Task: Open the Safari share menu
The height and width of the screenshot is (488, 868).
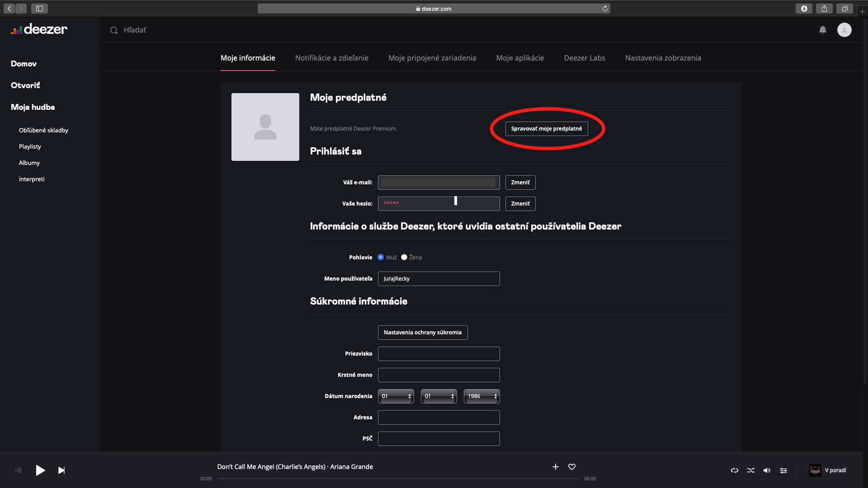Action: (824, 9)
